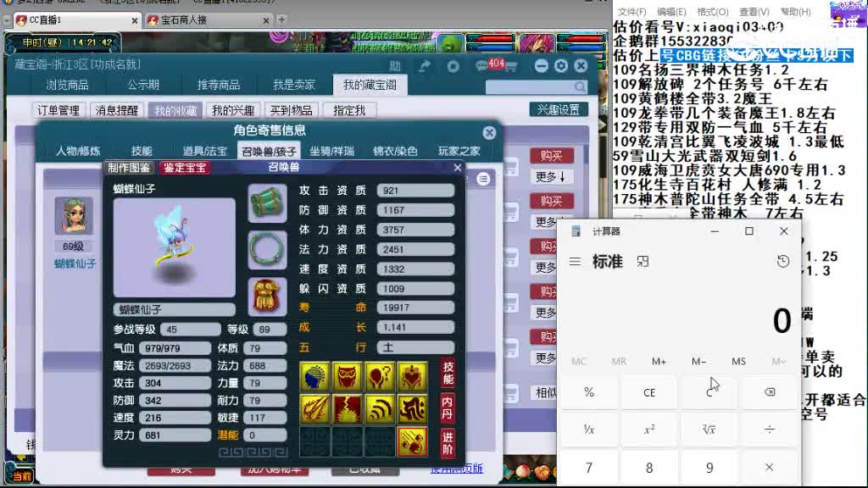868x488 pixels.
Task: Click the settings gear in the title bar
Action: [x=559, y=64]
